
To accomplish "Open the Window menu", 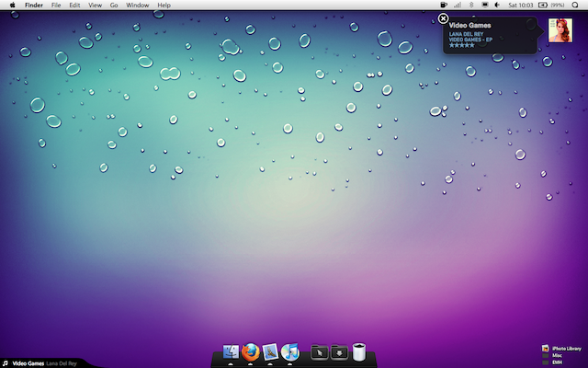I will [x=137, y=5].
